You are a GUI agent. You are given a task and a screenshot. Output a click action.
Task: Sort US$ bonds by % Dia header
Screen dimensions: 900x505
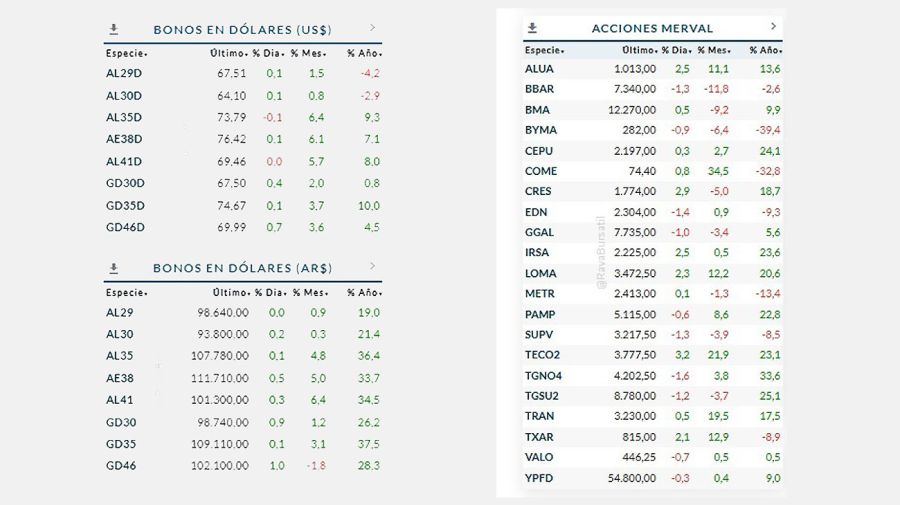point(268,52)
